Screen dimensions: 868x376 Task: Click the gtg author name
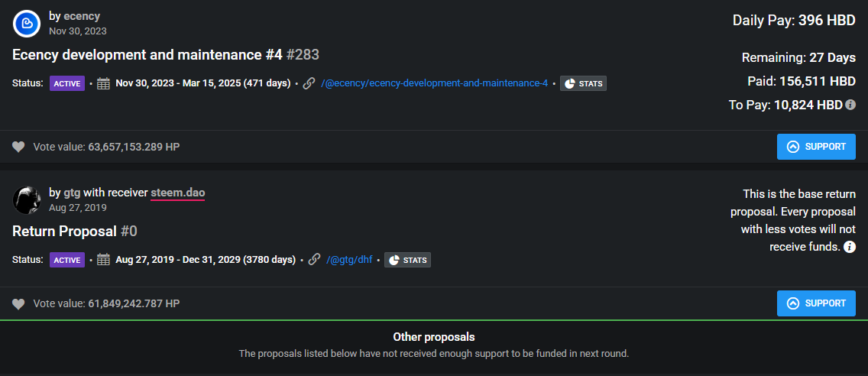pyautogui.click(x=72, y=193)
